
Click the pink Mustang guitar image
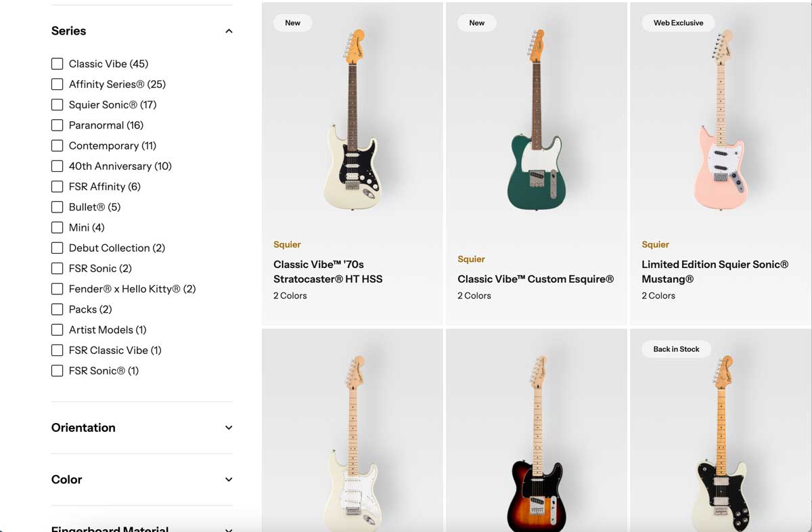(719, 122)
